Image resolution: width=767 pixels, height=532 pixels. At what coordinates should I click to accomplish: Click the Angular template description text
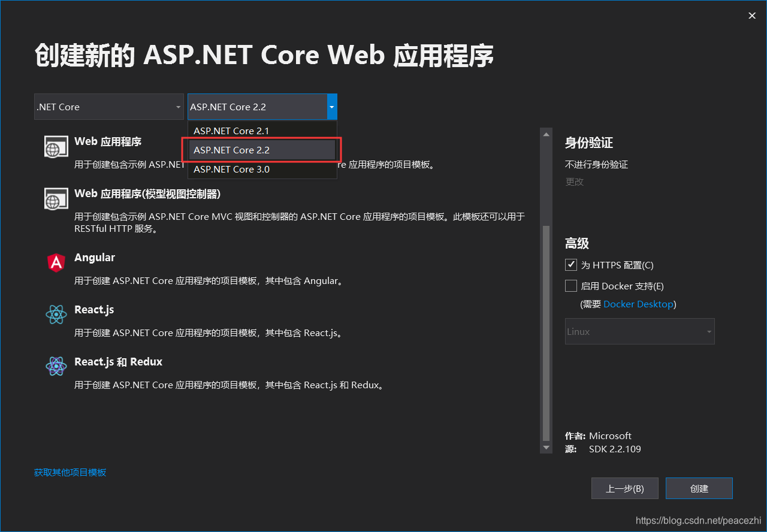210,280
